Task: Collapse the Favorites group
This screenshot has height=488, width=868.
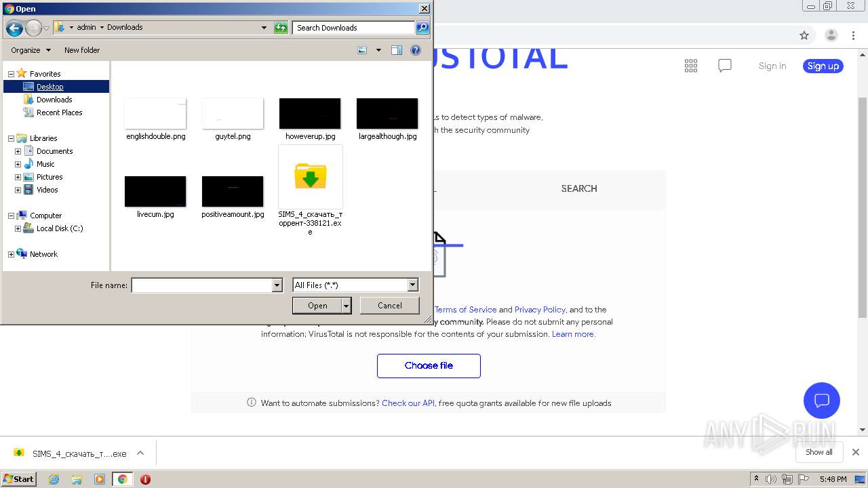Action: pos(11,74)
